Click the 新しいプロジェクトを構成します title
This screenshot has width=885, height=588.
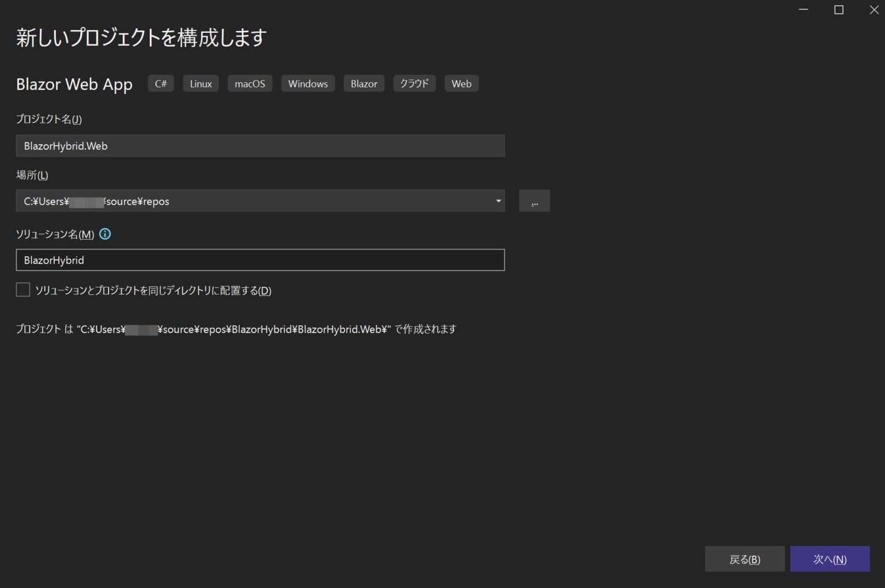(141, 37)
